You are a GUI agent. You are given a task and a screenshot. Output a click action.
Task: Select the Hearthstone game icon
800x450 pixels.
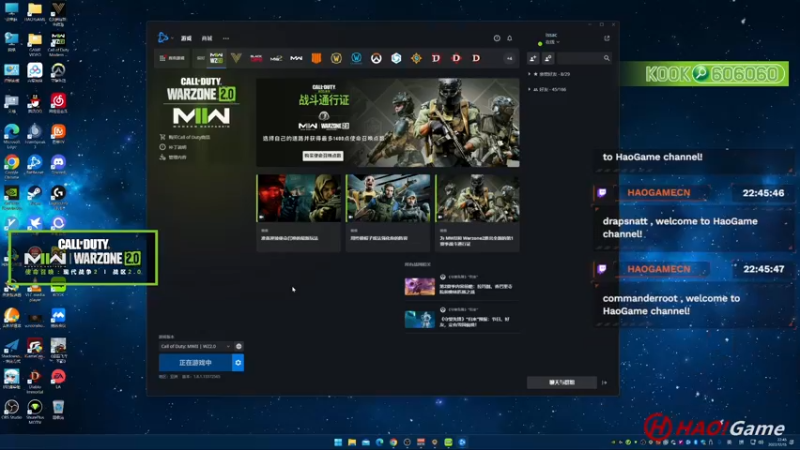(416, 58)
